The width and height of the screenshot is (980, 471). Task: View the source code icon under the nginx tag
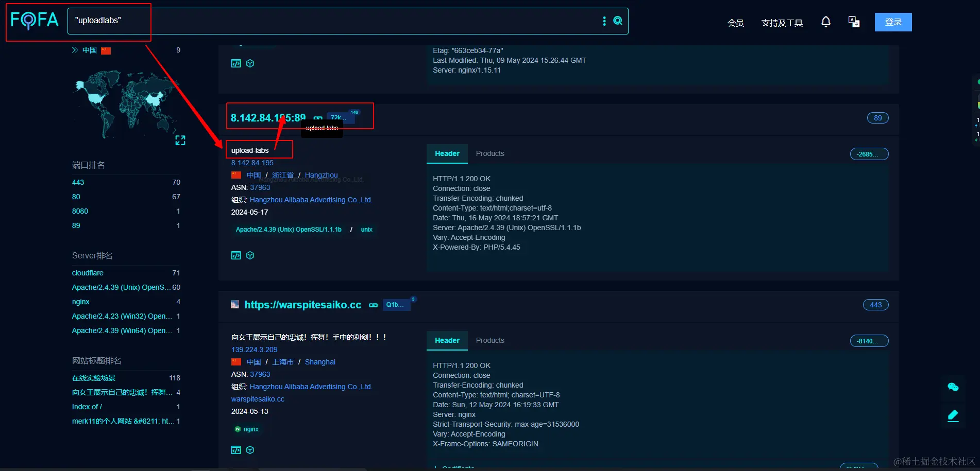point(236,450)
